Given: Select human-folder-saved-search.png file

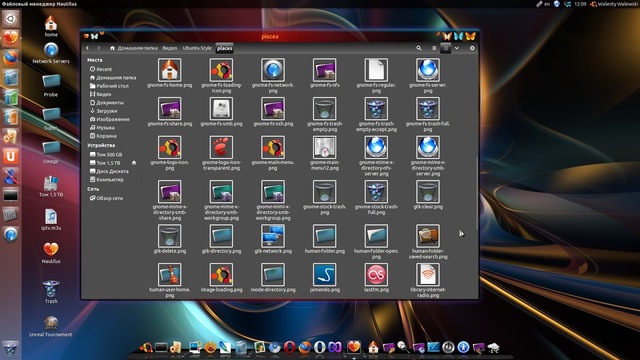Looking at the screenshot, I should 428,236.
